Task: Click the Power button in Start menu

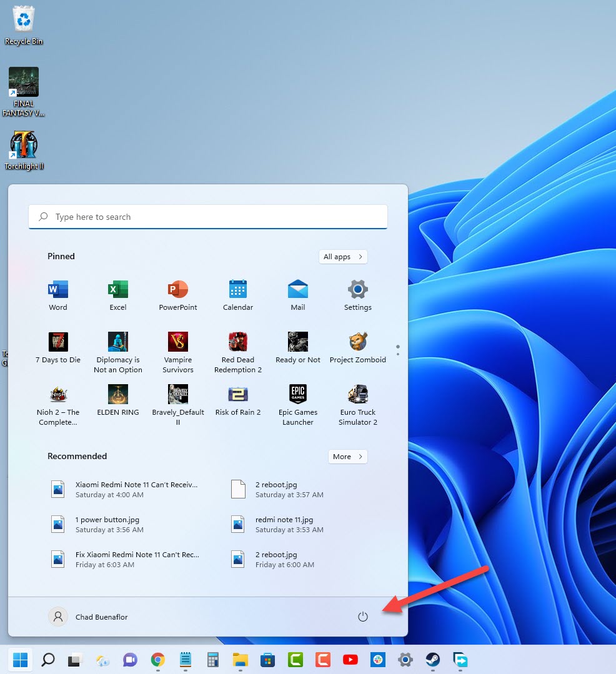Action: coord(363,617)
